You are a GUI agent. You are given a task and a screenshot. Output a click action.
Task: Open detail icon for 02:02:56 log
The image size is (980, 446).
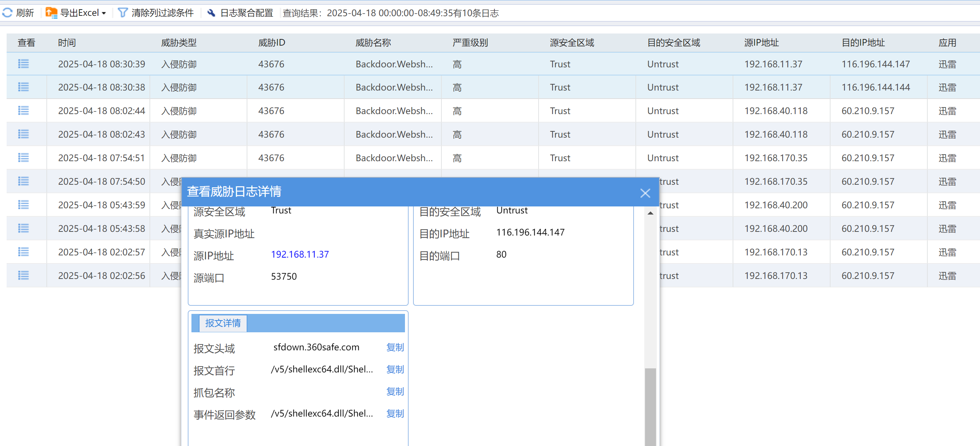tap(23, 276)
